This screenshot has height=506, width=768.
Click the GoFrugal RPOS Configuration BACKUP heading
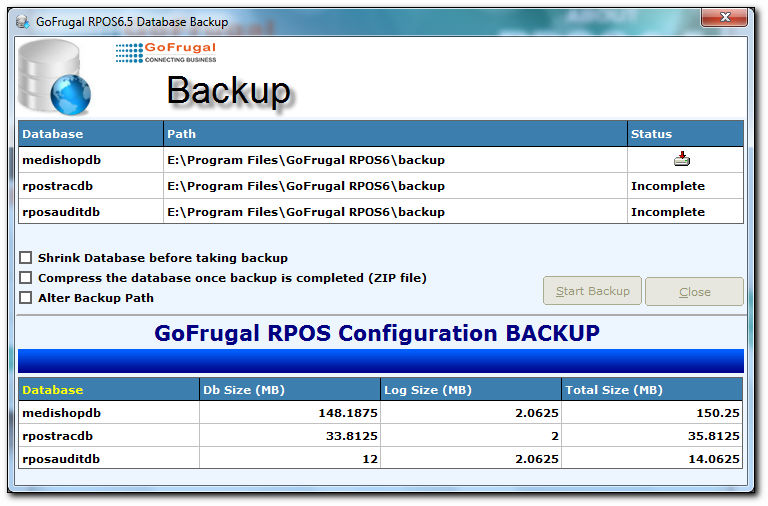(x=377, y=333)
